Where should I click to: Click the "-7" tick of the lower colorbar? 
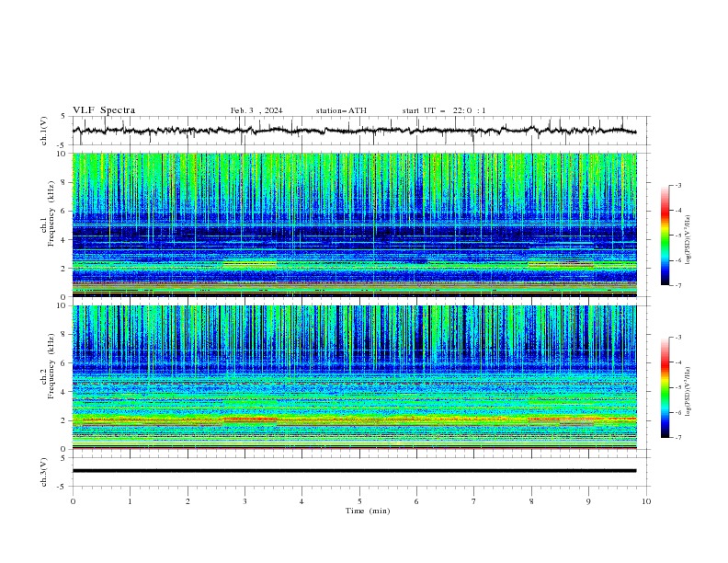[x=677, y=438]
